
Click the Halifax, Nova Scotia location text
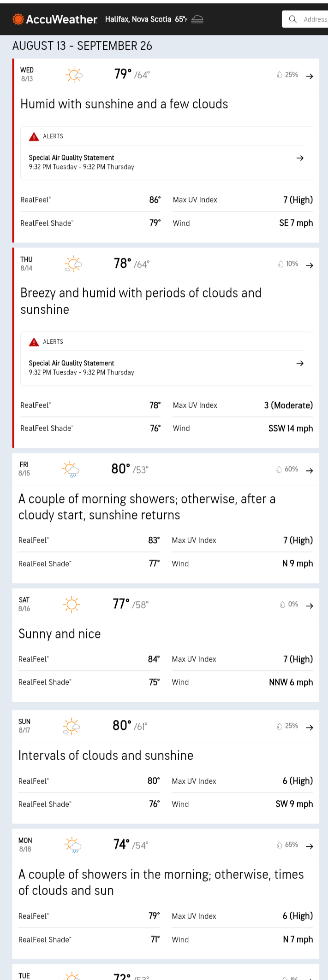[x=138, y=19]
